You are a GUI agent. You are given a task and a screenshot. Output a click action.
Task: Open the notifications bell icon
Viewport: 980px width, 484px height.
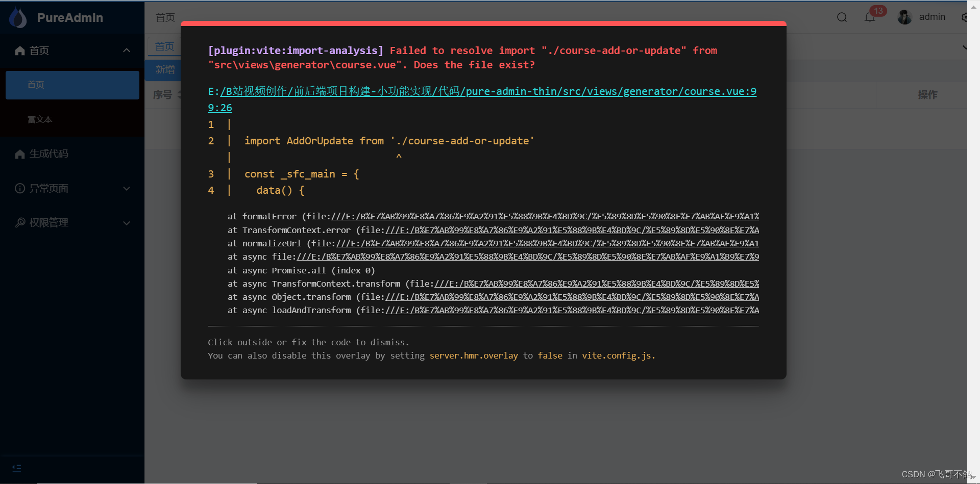(x=870, y=17)
